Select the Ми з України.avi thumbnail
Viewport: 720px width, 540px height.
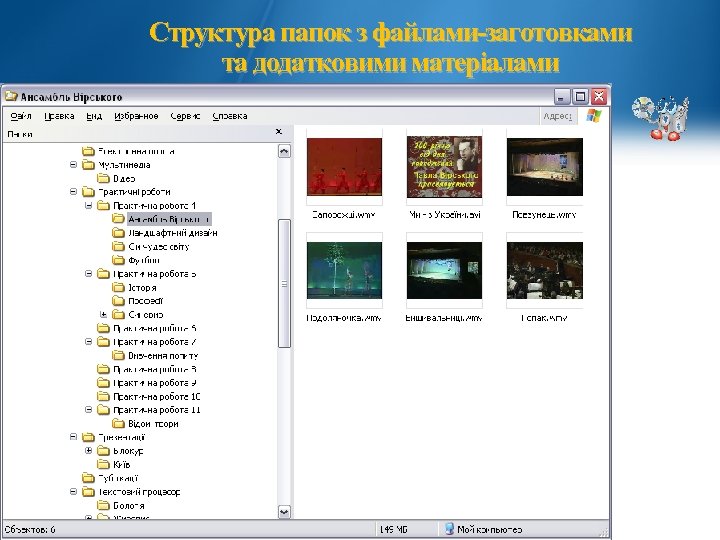coord(444,167)
